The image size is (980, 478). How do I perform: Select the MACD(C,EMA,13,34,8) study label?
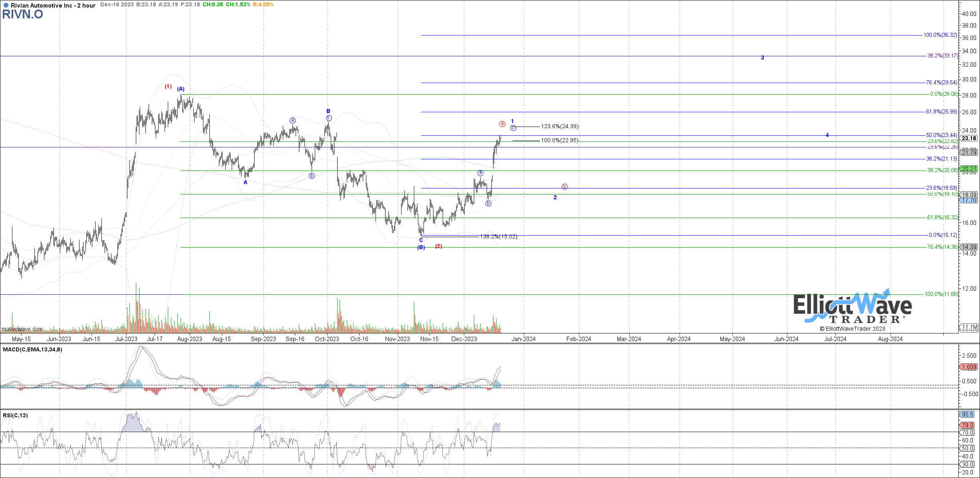click(32, 349)
